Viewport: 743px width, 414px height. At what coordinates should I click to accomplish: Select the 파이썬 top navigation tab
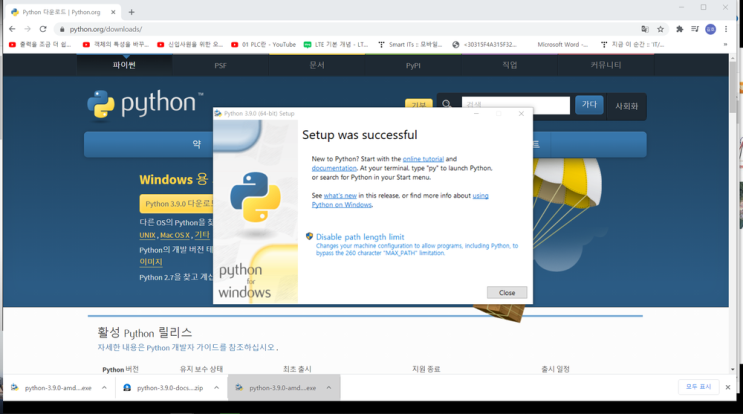pos(125,65)
